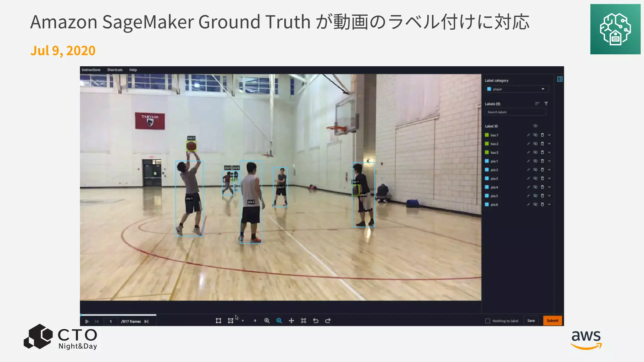Expand the bas:3 label details
Viewport: 644px width, 362px height.
click(x=549, y=152)
